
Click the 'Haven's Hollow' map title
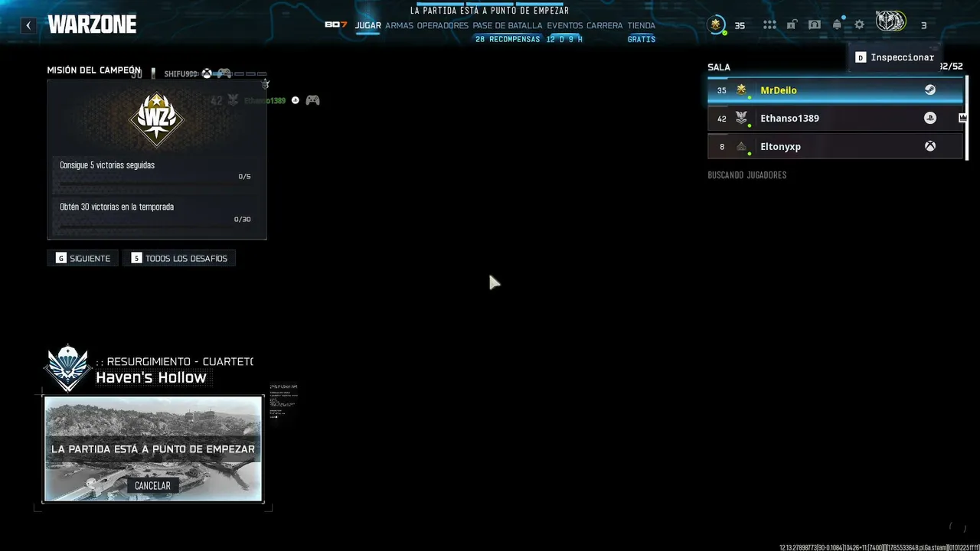tap(151, 377)
